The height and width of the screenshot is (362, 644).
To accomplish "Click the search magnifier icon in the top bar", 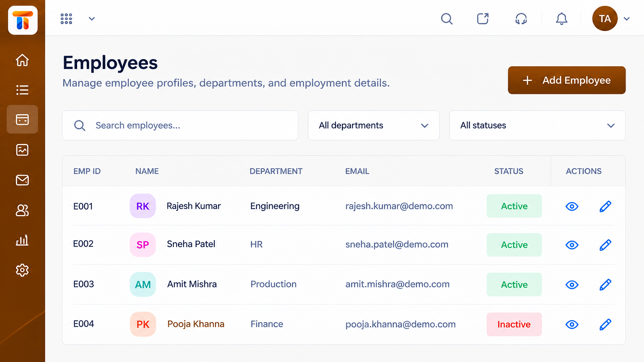I will pos(447,19).
